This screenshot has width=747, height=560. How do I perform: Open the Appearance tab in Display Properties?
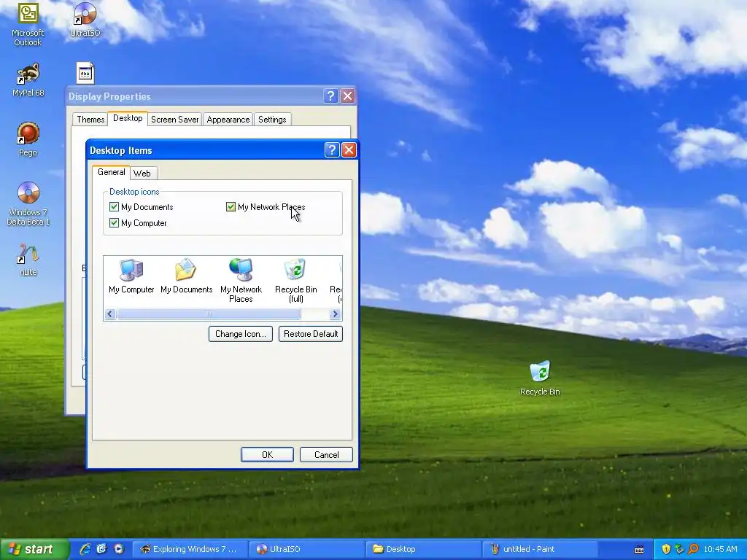pyautogui.click(x=228, y=119)
